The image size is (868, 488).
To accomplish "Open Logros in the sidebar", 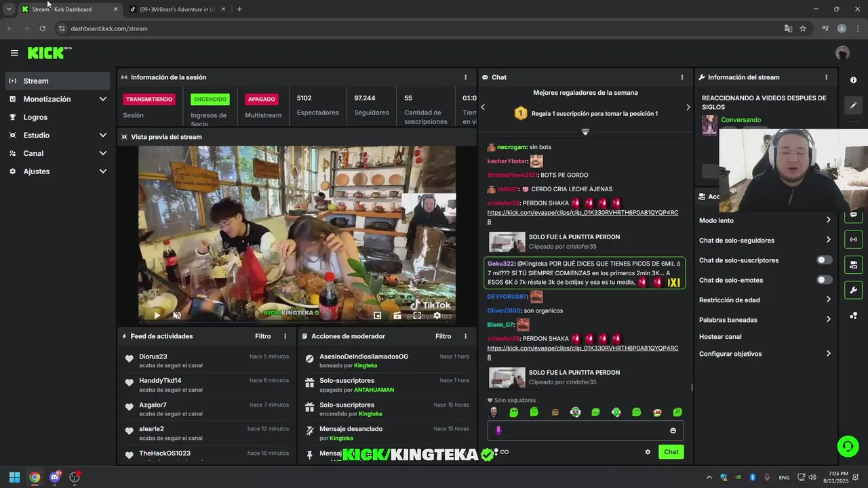I will click(58, 117).
